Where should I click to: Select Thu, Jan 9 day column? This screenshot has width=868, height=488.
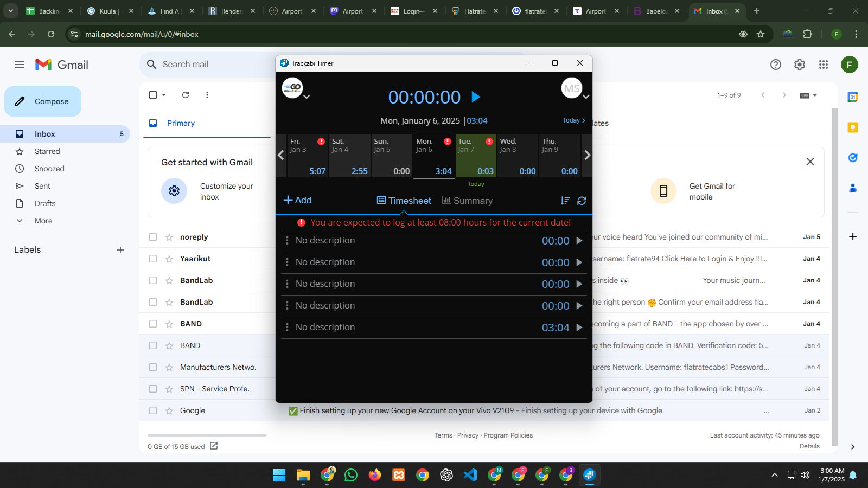560,156
